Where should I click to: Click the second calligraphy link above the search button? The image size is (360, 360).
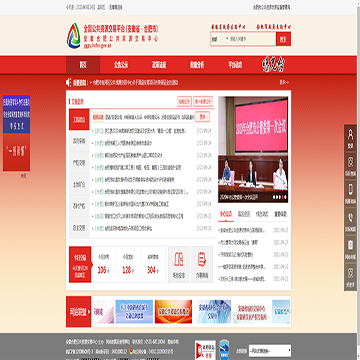click(x=274, y=26)
